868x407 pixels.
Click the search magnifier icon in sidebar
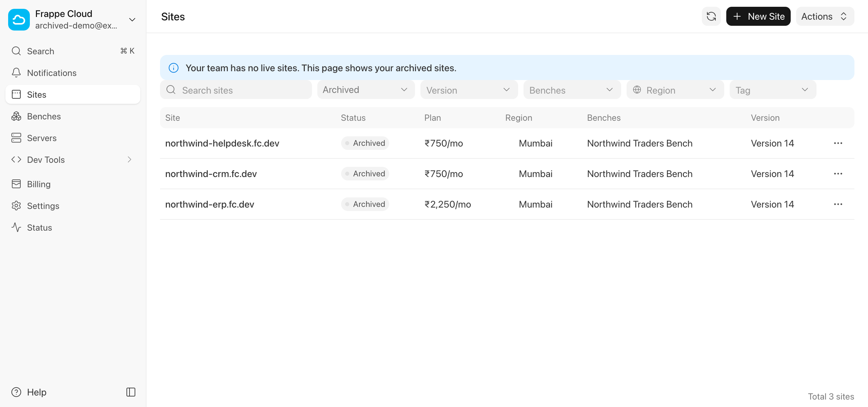[16, 51]
